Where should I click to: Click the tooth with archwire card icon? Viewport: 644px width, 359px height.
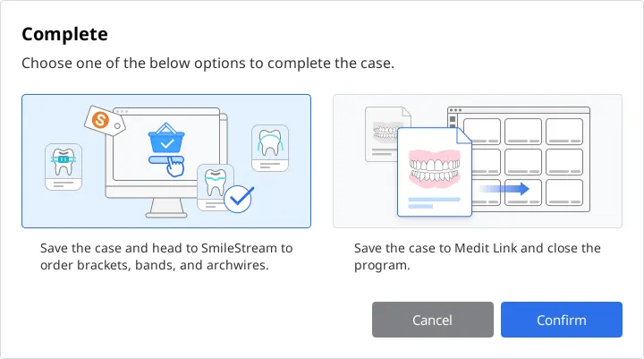[x=270, y=148]
